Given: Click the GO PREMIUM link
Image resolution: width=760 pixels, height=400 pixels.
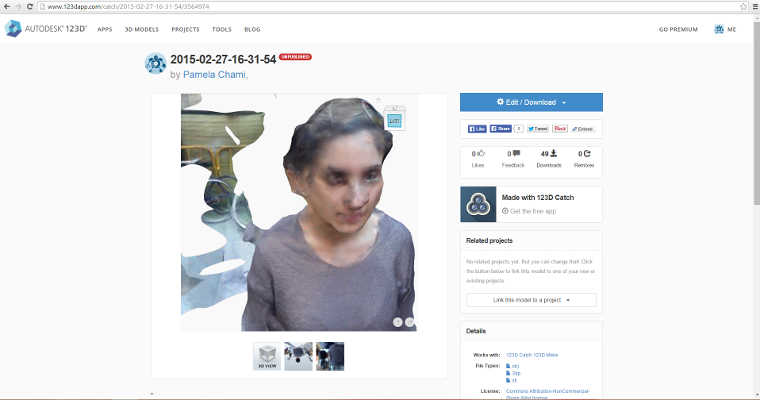Looking at the screenshot, I should tap(678, 30).
